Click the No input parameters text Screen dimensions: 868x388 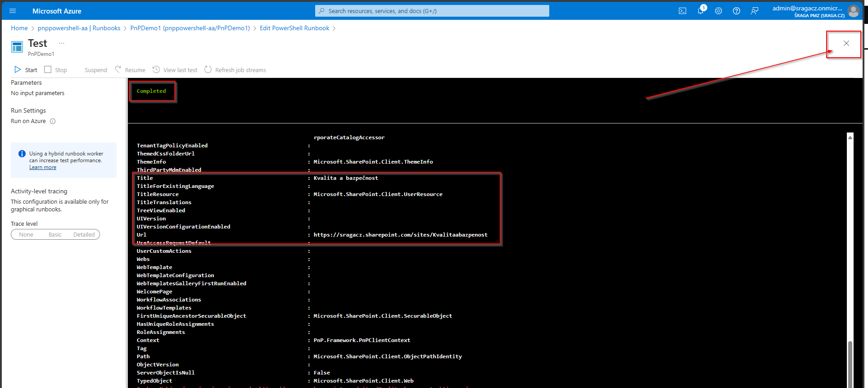tap(38, 93)
